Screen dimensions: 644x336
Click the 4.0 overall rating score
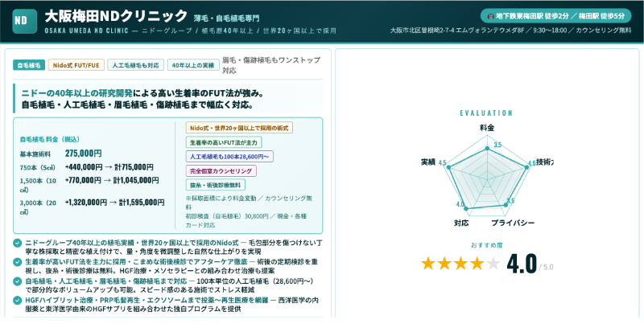coord(521,263)
